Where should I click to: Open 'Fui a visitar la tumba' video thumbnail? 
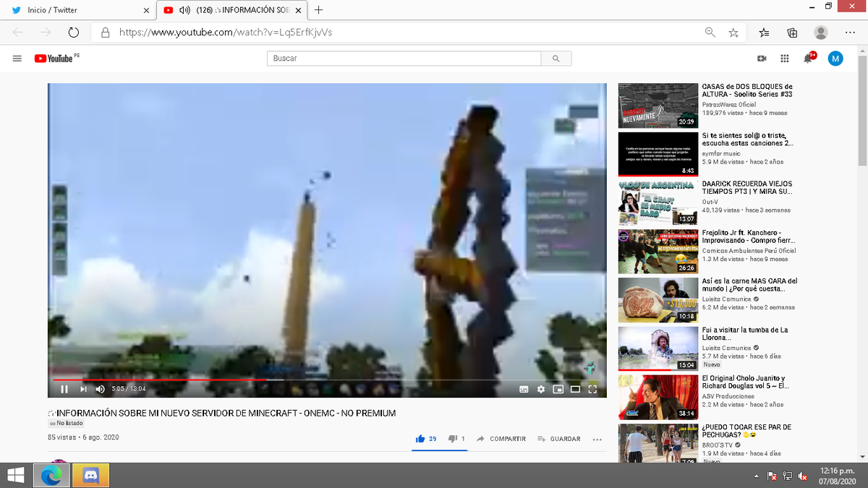(658, 348)
